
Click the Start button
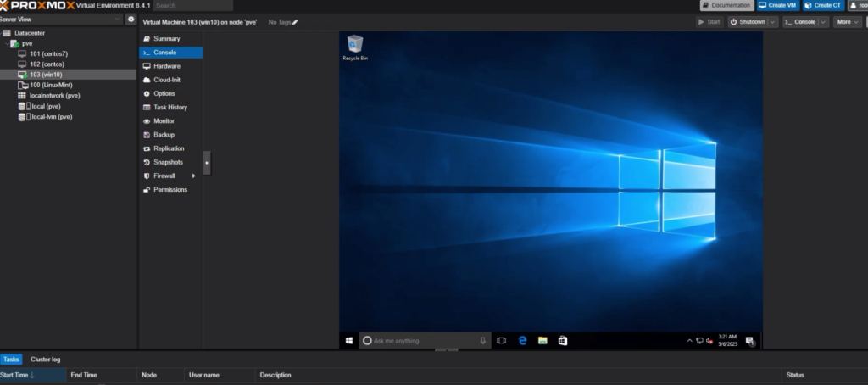click(x=709, y=22)
